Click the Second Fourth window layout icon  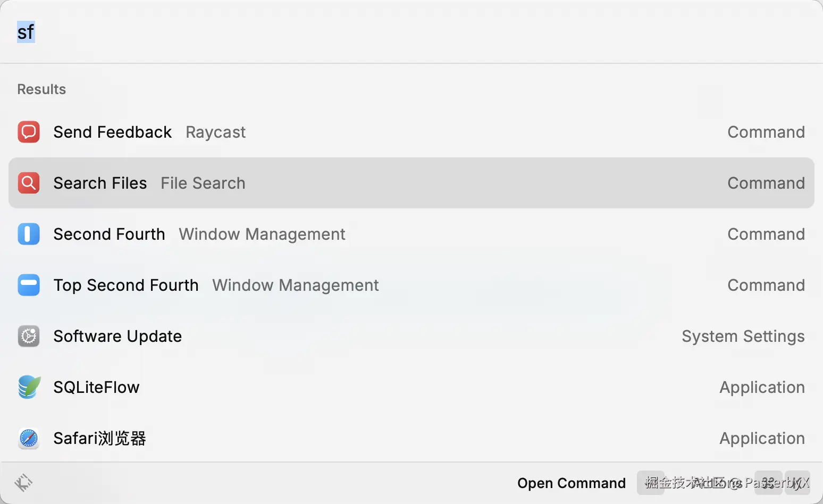coord(29,234)
